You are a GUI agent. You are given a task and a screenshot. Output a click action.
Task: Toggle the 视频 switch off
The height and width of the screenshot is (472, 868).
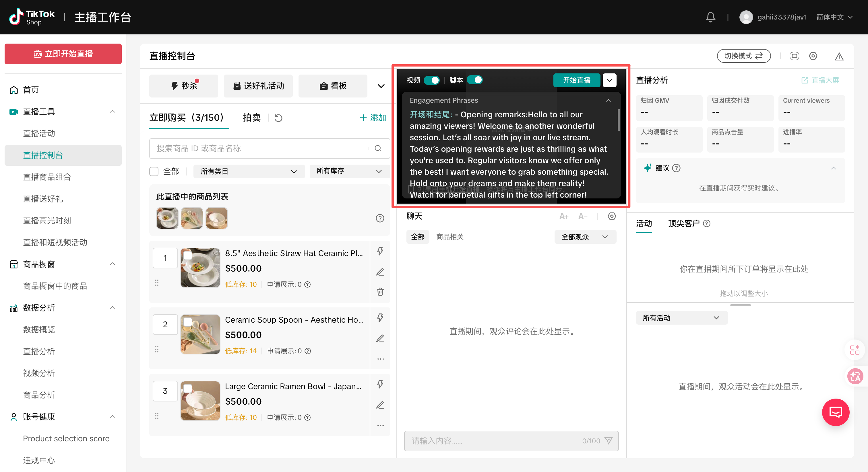coord(432,80)
